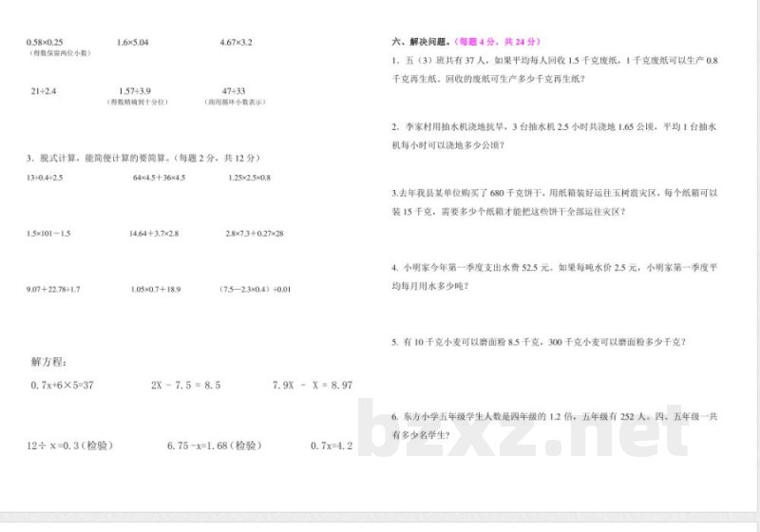Viewport: 760px width, 532px height.
Task: Click the equation 0.7x=4.2
Action: click(332, 446)
